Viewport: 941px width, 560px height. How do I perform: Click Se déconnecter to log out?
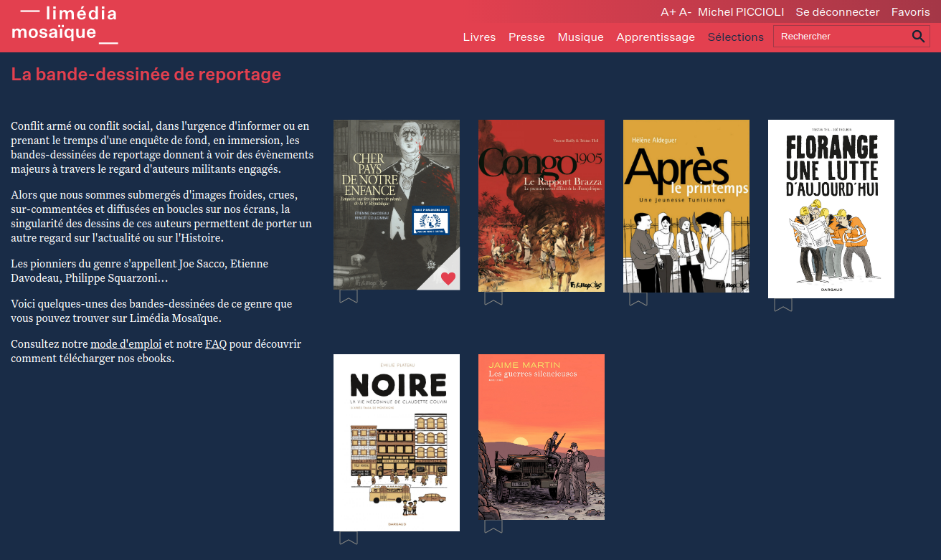pos(838,12)
